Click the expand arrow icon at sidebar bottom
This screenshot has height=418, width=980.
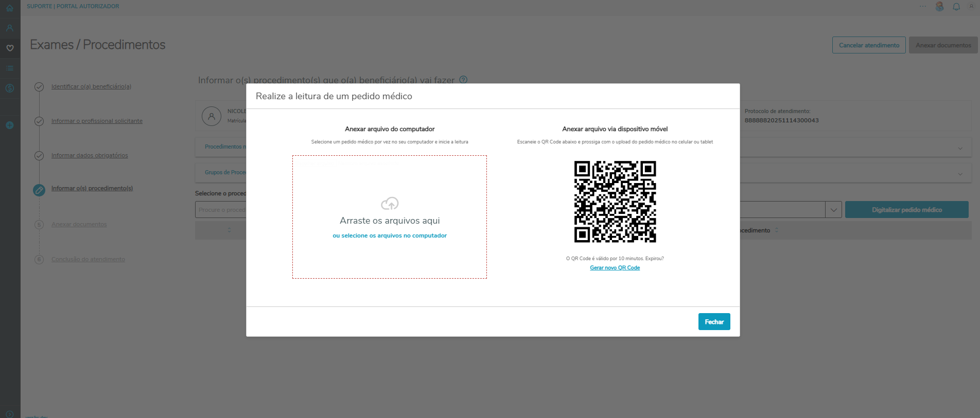[x=10, y=414]
